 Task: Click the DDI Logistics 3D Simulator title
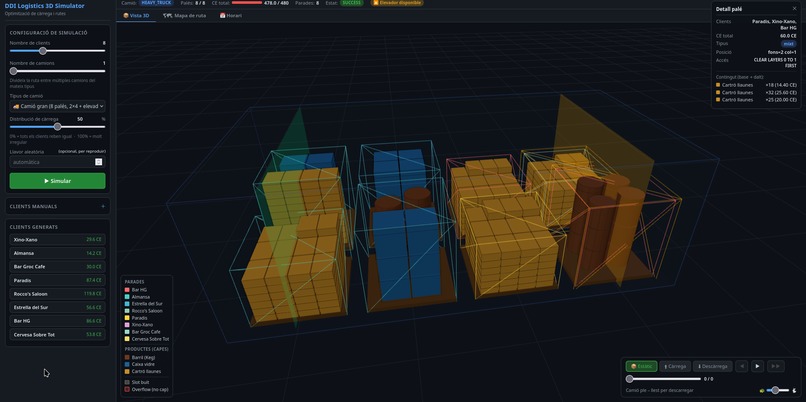tap(45, 6)
